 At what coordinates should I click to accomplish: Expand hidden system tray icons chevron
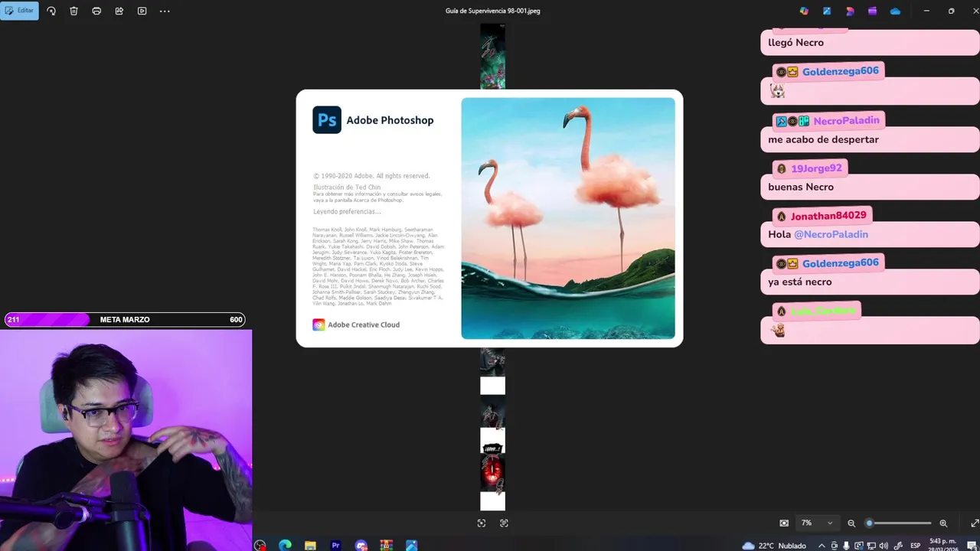pyautogui.click(x=822, y=546)
